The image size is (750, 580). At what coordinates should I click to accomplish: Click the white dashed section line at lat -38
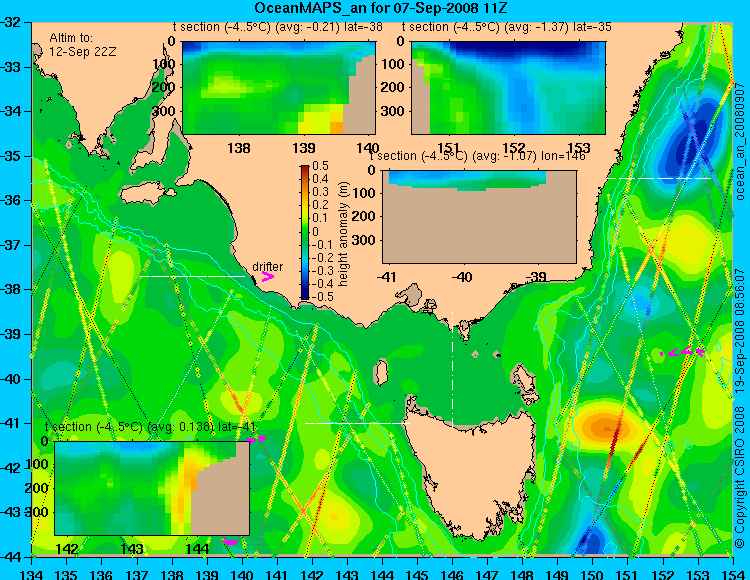[x=192, y=276]
